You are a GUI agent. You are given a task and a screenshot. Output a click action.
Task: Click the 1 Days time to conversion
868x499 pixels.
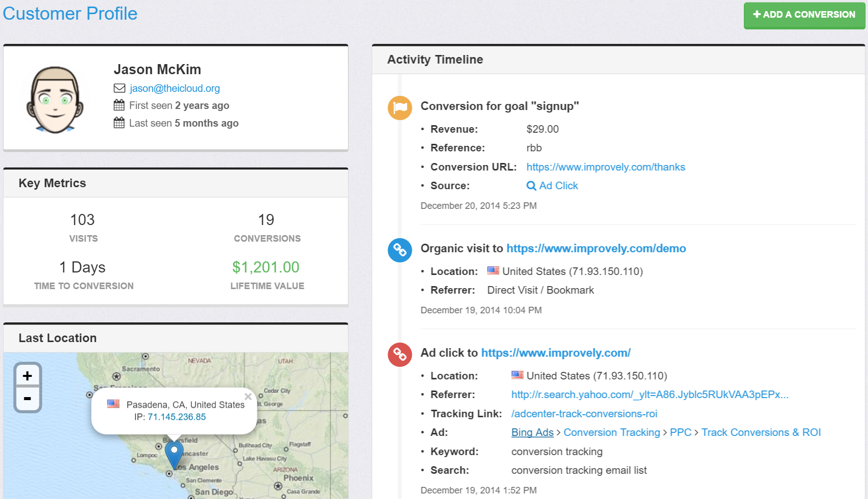pos(83,267)
